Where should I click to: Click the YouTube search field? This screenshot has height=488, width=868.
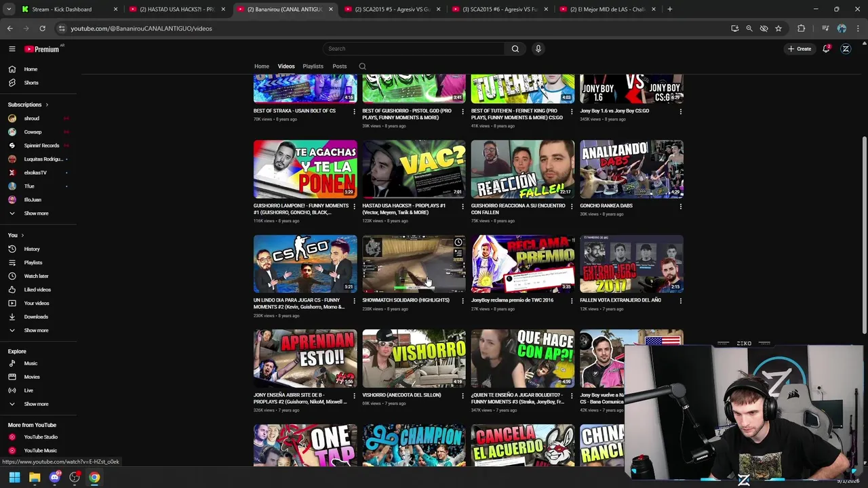(x=413, y=49)
